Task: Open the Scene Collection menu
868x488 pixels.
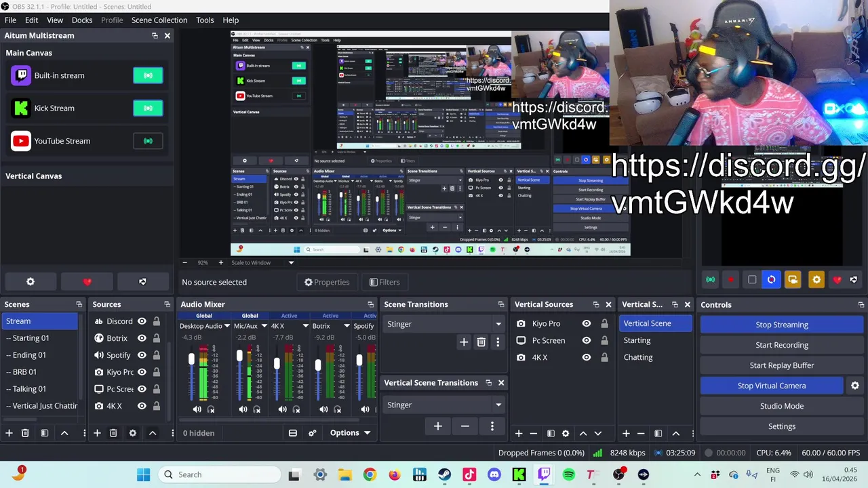Action: [x=159, y=20]
